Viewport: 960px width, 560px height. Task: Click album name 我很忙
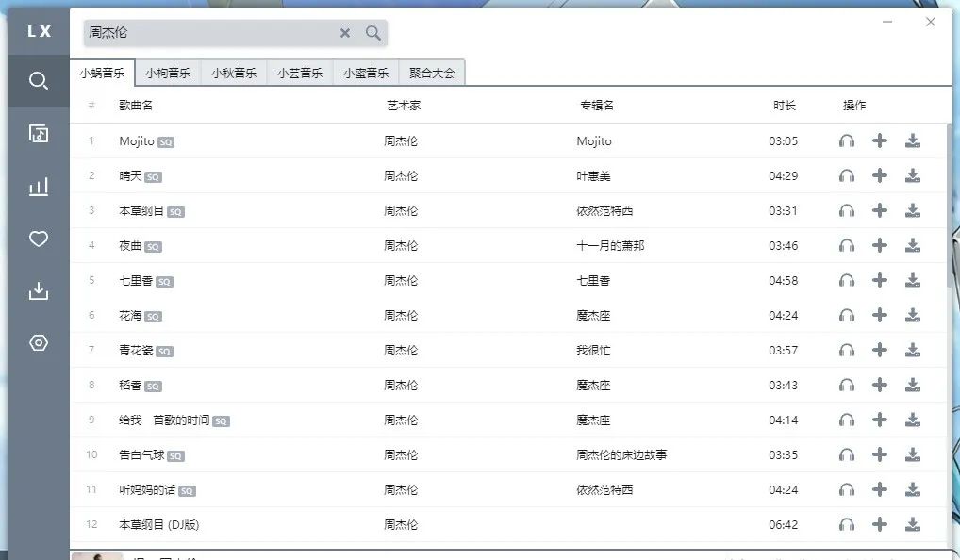pos(593,350)
